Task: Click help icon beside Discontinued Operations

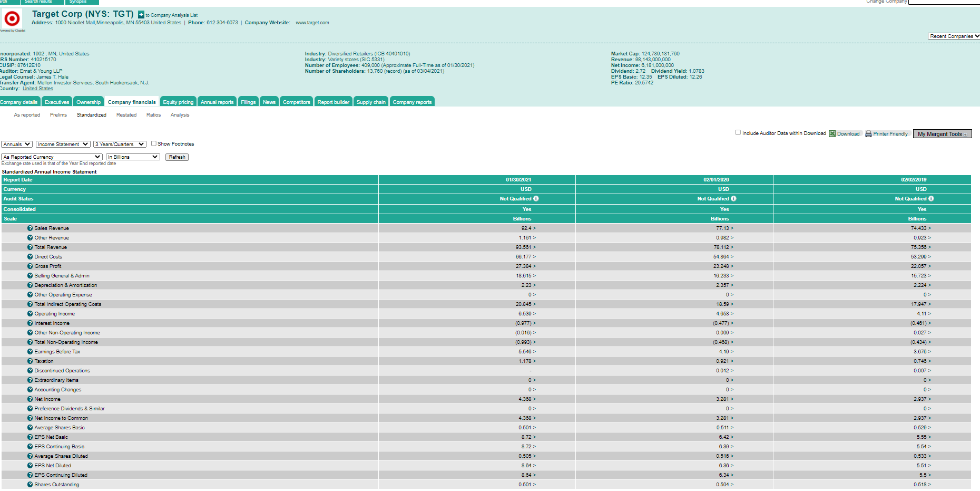Action: click(30, 371)
